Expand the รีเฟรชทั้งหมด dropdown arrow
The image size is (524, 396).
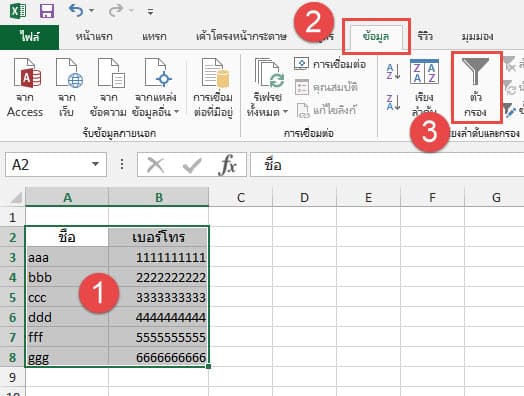tap(285, 112)
